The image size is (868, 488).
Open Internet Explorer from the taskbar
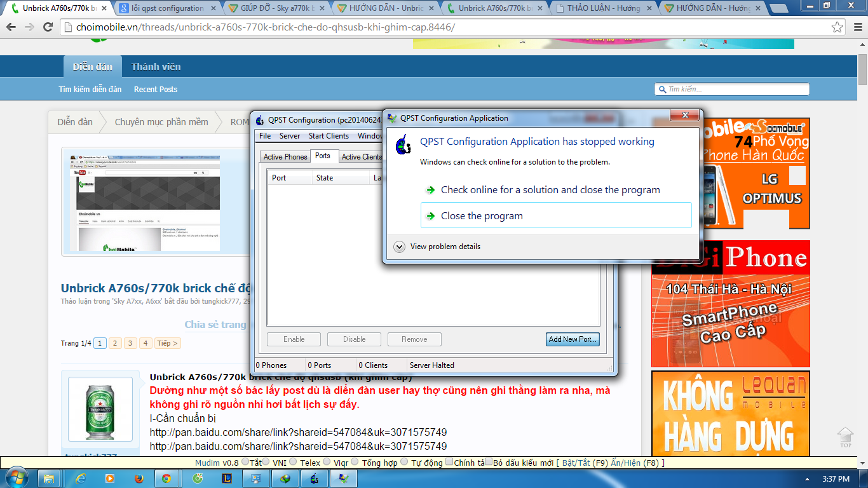[x=80, y=478]
